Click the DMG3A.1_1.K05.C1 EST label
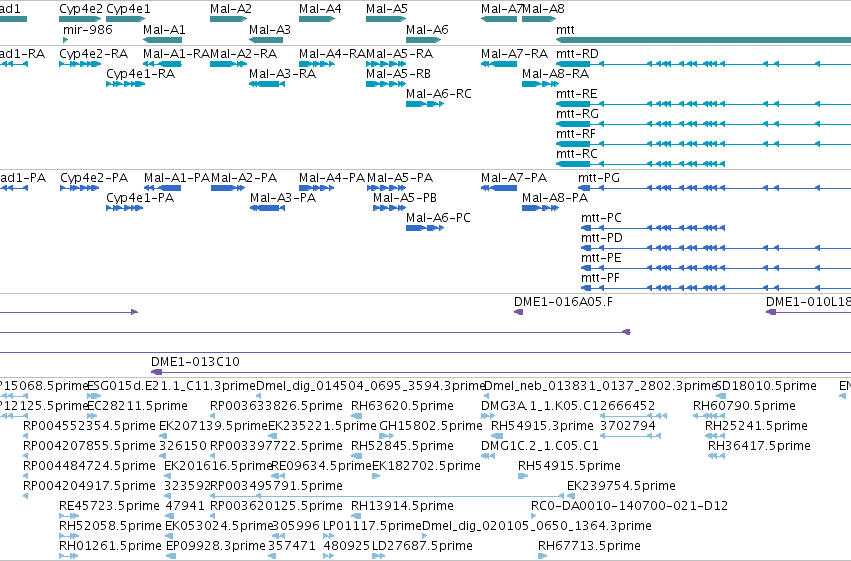 pyautogui.click(x=541, y=406)
